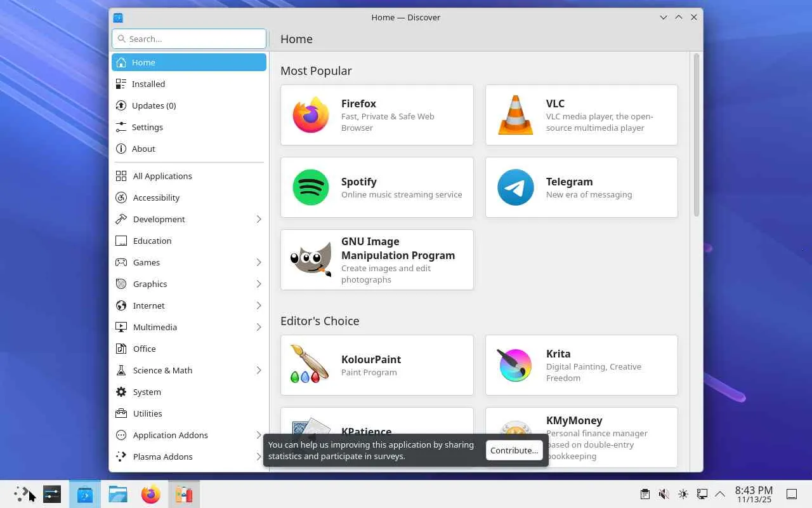Click the Discover taskbar icon
Screen dimensions: 812x508
85,494
